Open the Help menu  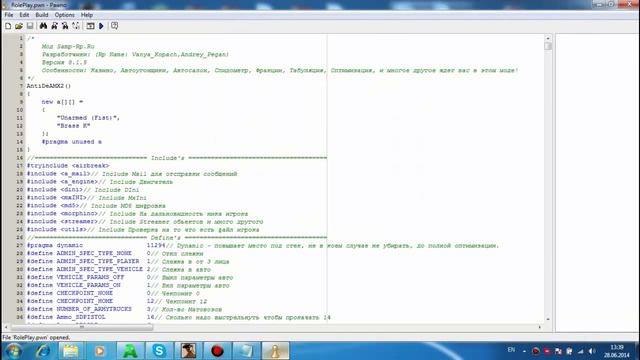click(x=87, y=15)
